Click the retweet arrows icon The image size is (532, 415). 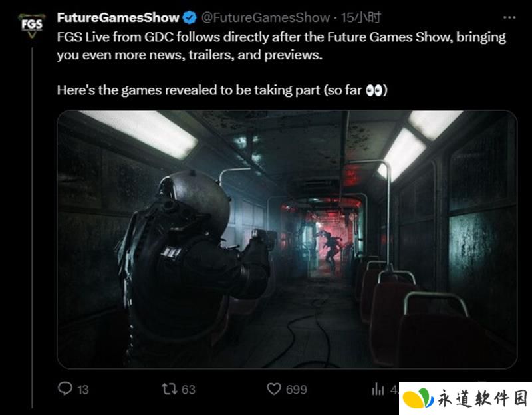(x=170, y=389)
